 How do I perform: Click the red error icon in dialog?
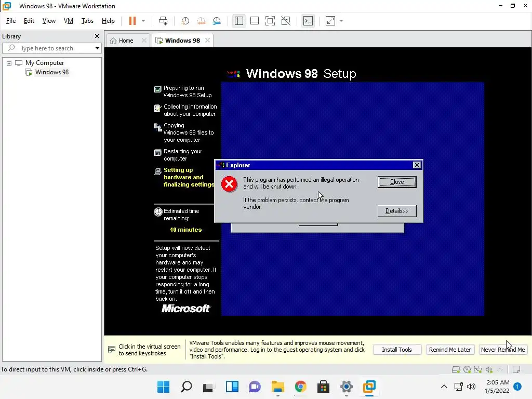pos(229,184)
